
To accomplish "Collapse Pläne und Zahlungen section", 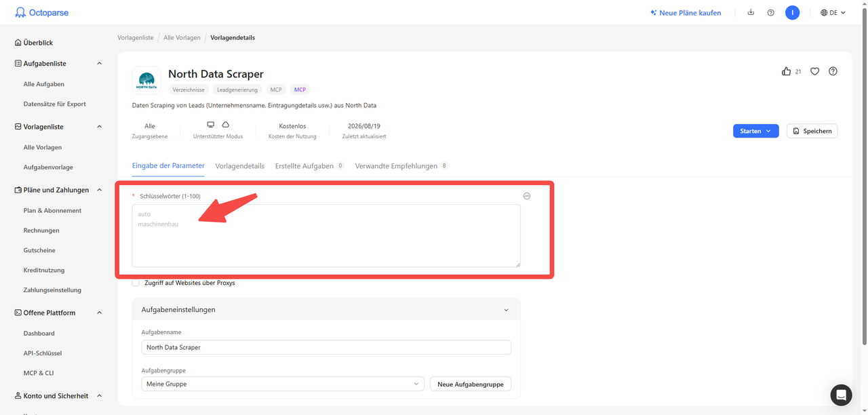I will pos(100,190).
